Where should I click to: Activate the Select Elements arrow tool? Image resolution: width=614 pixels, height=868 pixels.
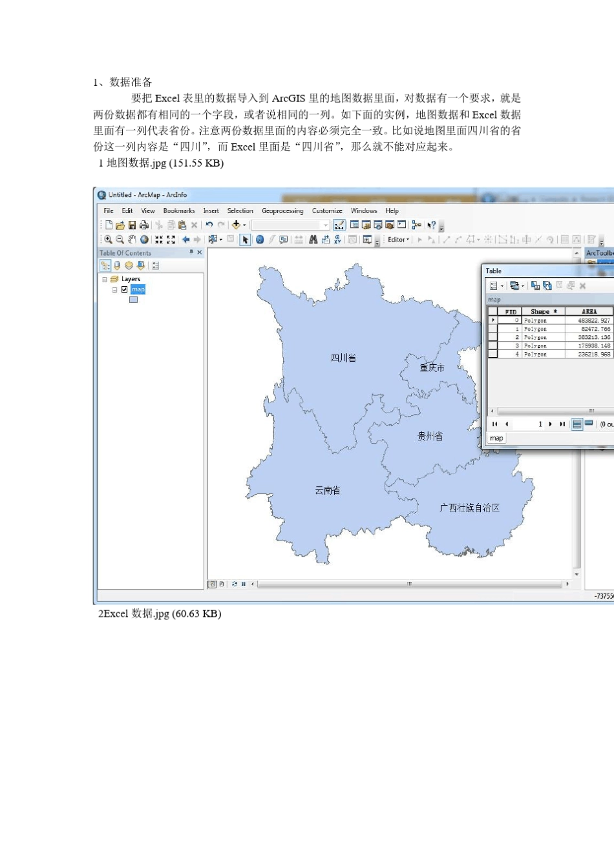point(245,240)
